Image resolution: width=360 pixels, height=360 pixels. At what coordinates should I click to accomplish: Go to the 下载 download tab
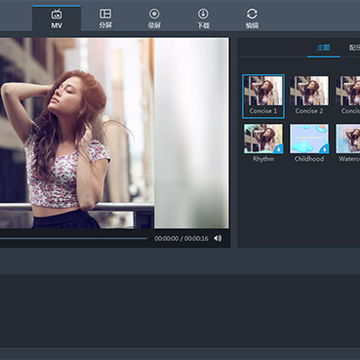[203, 18]
